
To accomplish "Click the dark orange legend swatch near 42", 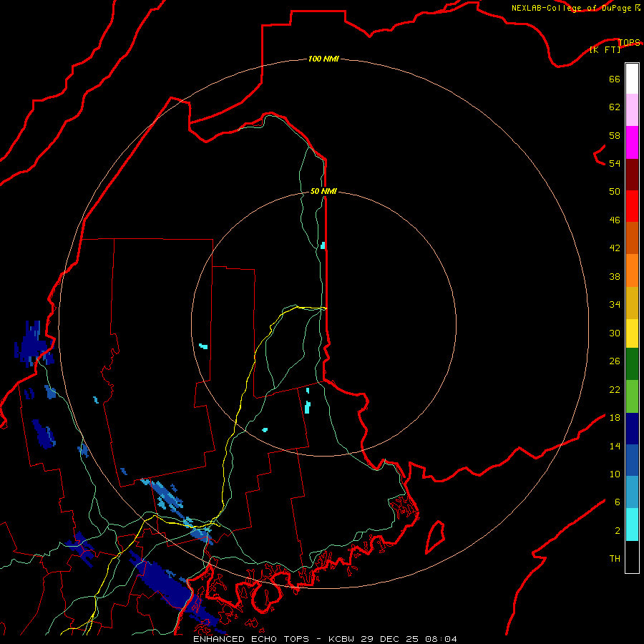I will [x=632, y=238].
